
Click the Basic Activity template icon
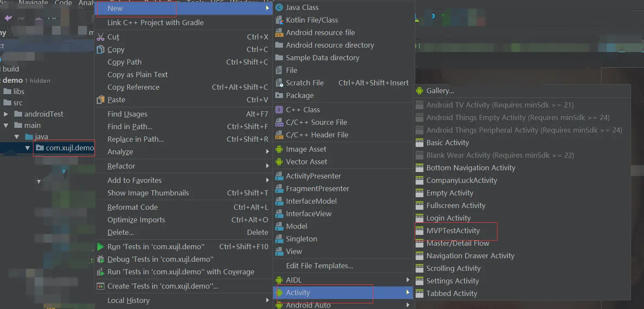click(x=419, y=143)
